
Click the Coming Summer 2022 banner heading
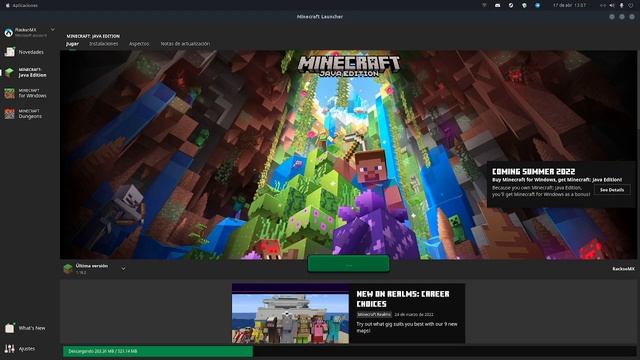(533, 171)
